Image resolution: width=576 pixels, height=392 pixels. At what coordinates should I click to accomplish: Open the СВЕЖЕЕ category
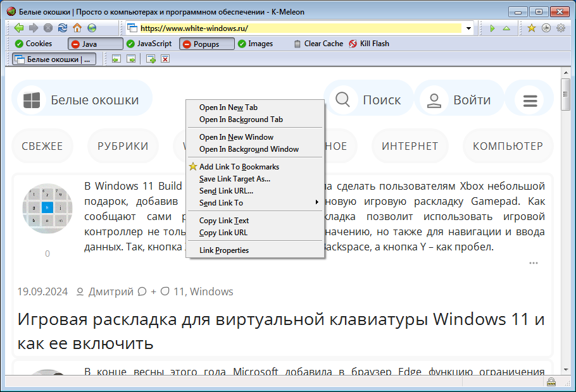42,146
